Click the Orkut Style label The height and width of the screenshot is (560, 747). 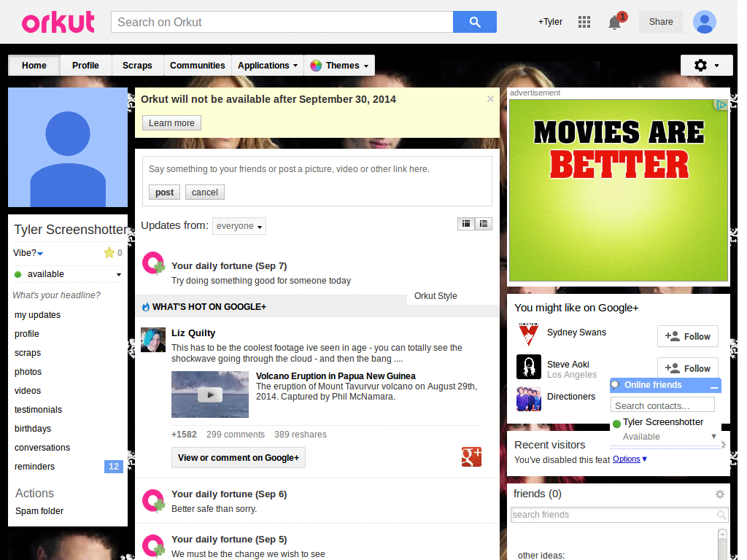tap(436, 296)
